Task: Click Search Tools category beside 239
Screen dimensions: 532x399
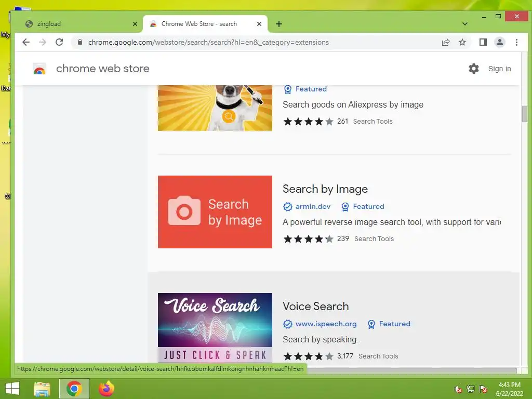Action: coord(374,238)
